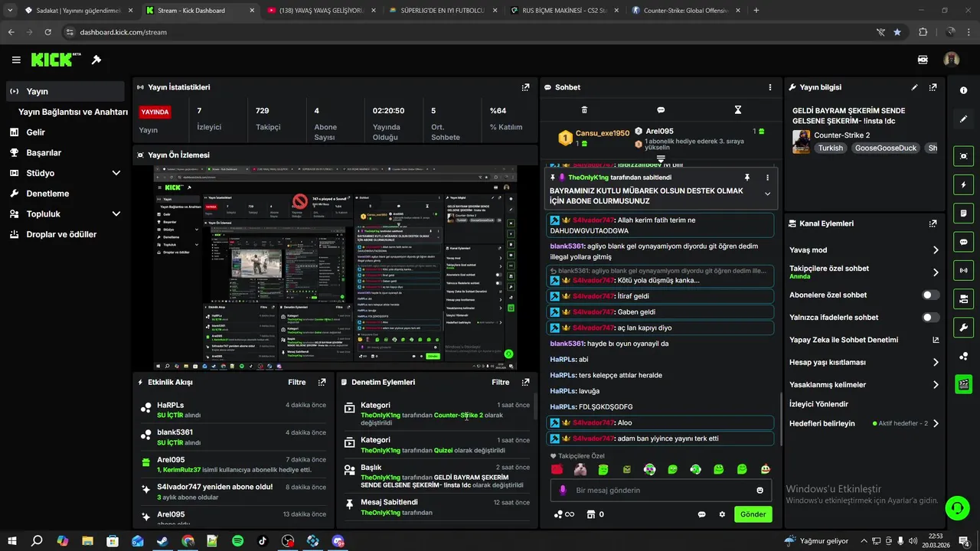Click the chat bubble icon in the right sidebar
Image resolution: width=980 pixels, height=551 pixels.
coord(963,242)
